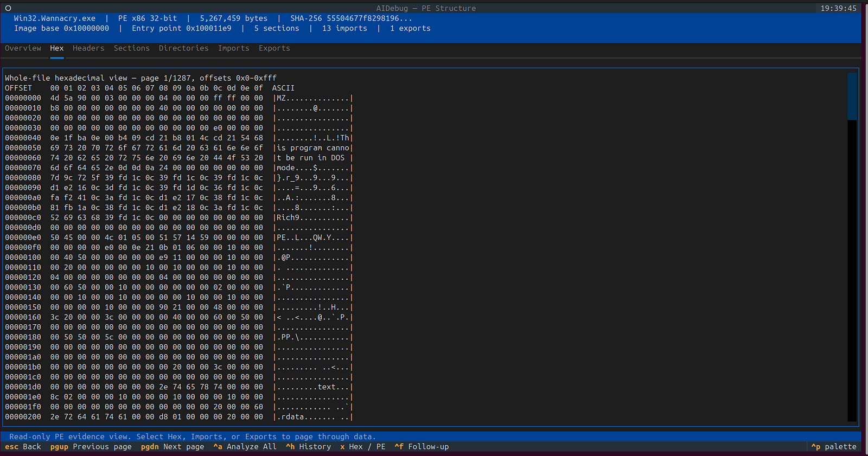Click the '.rdata' ASCII section name
Image resolution: width=868 pixels, height=456 pixels.
point(290,416)
